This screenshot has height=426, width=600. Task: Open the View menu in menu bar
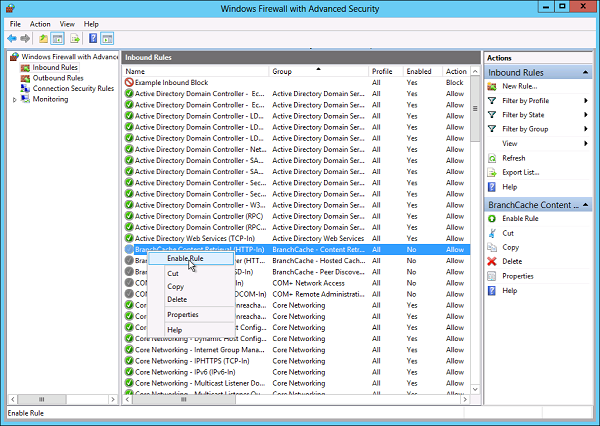click(67, 24)
